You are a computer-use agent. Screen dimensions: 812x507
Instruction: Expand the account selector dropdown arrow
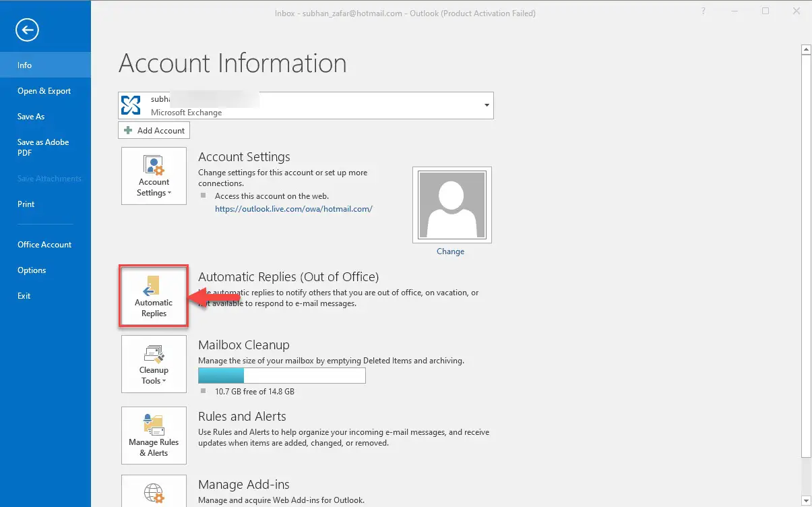[x=487, y=106]
